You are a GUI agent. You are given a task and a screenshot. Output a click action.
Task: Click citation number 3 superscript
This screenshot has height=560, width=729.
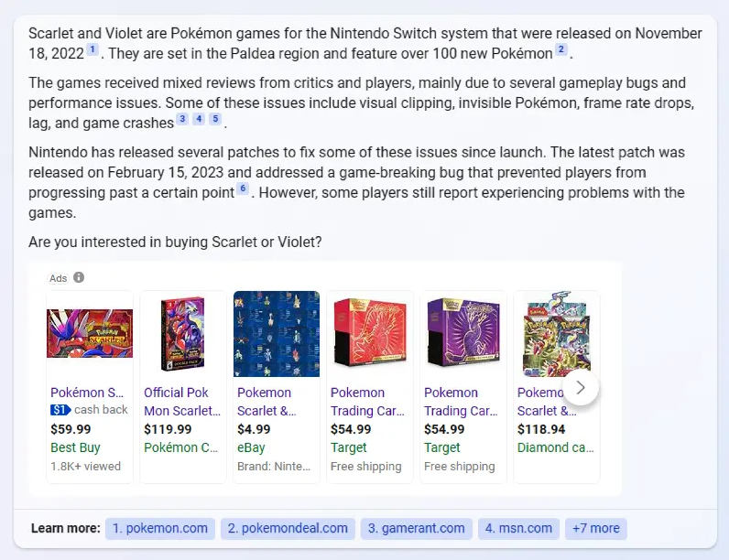pos(182,119)
